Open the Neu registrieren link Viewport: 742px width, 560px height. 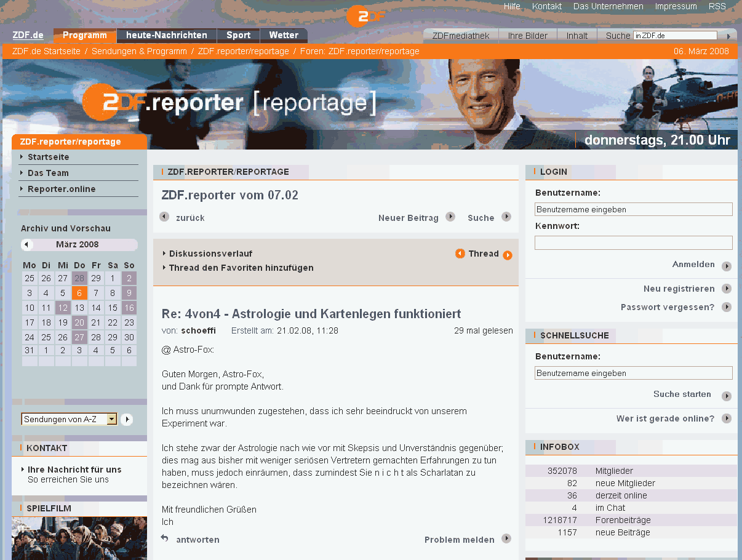click(679, 289)
